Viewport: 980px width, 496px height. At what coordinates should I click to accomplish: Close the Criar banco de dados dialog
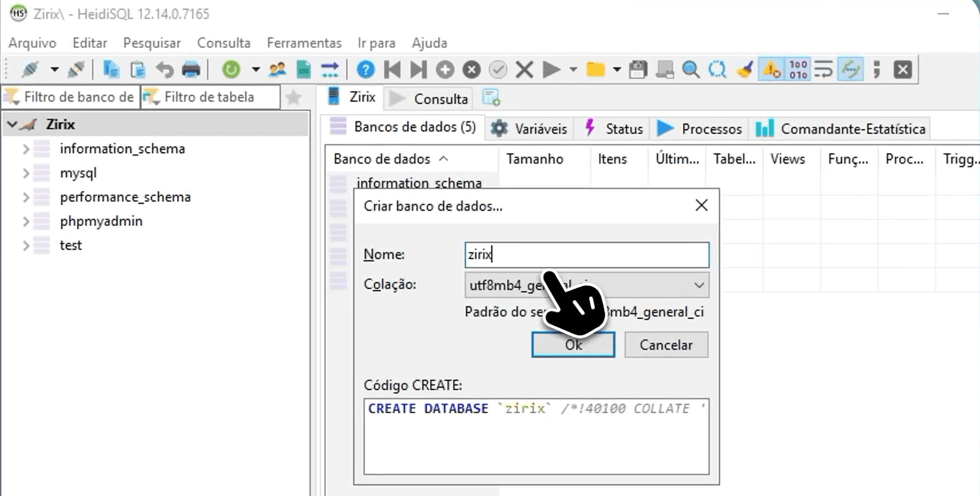[701, 206]
